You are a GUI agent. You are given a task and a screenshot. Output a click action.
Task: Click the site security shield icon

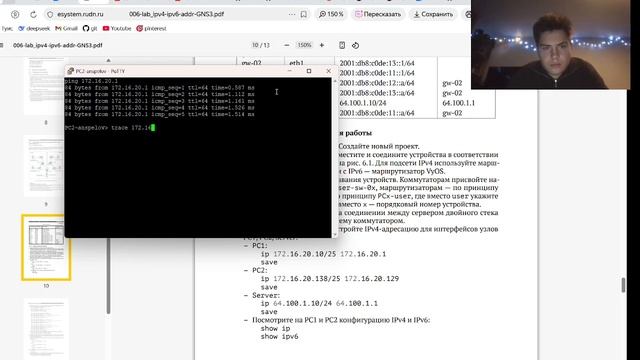pos(50,14)
